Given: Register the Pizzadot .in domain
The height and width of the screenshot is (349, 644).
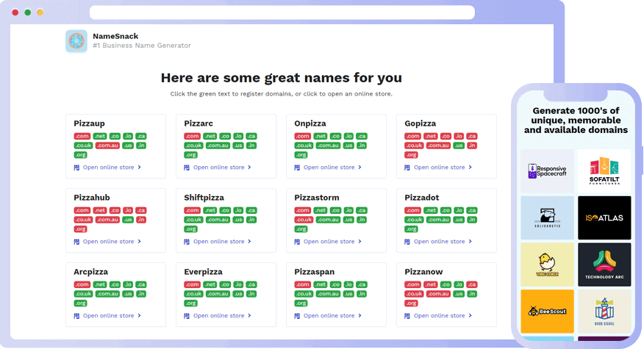Looking at the screenshot, I should [x=472, y=220].
